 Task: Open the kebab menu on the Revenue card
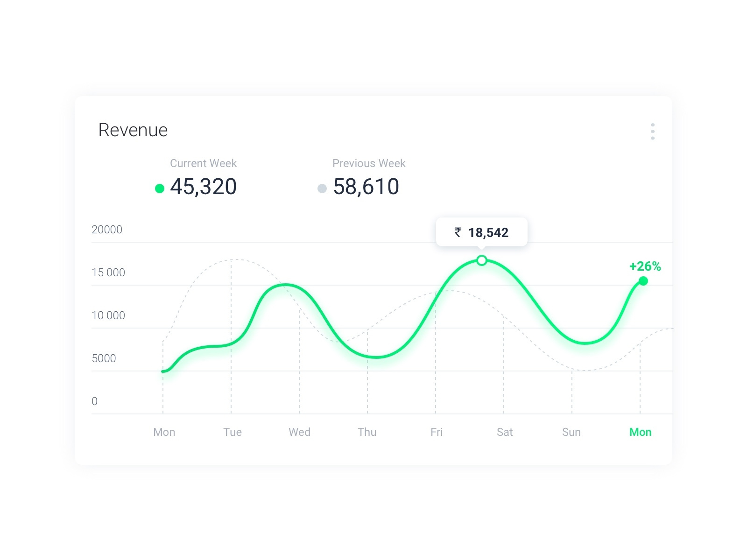tap(653, 132)
